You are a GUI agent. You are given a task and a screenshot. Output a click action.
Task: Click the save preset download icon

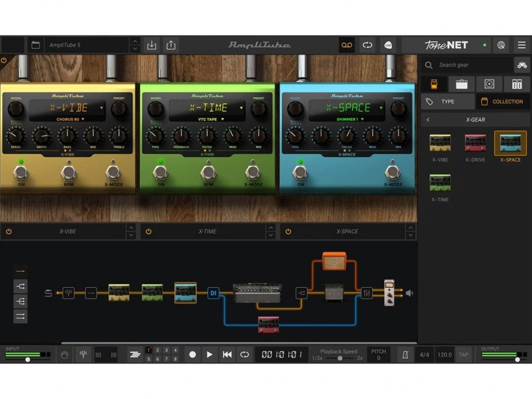(152, 45)
